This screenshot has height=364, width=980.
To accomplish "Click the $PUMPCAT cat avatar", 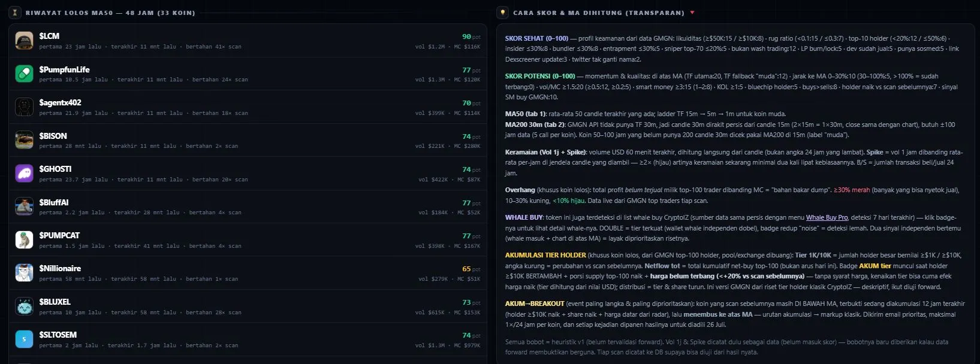I will click(24, 239).
